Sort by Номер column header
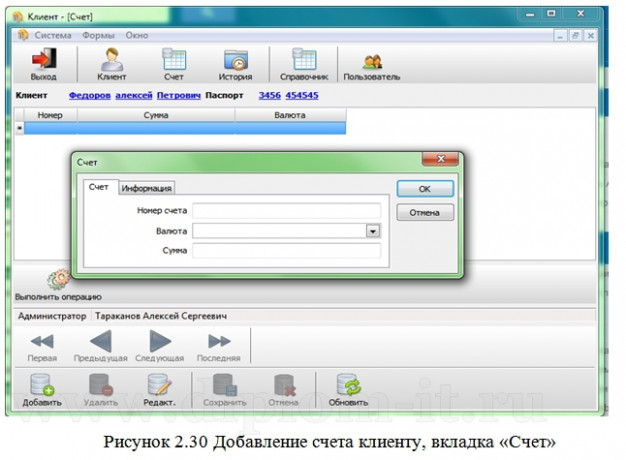 50,115
